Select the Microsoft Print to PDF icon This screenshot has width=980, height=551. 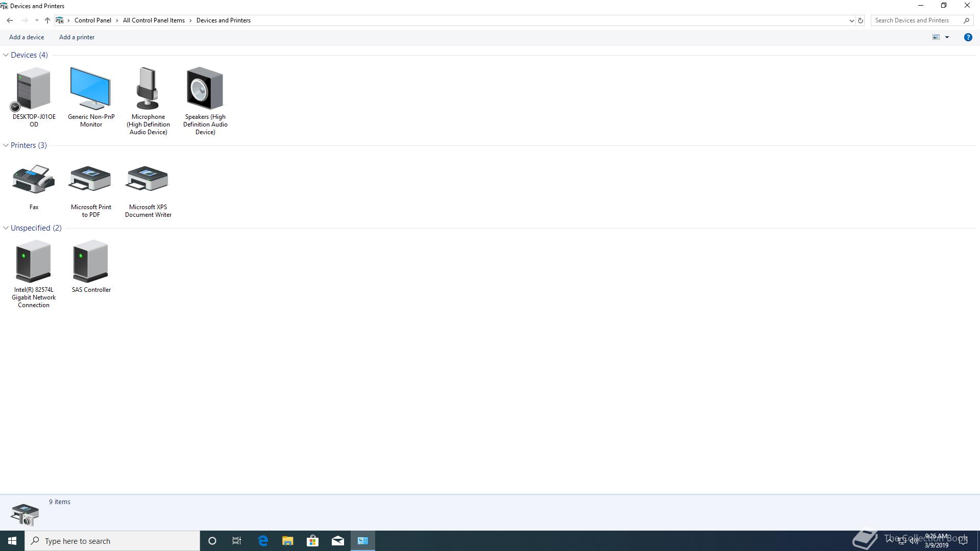(91, 179)
